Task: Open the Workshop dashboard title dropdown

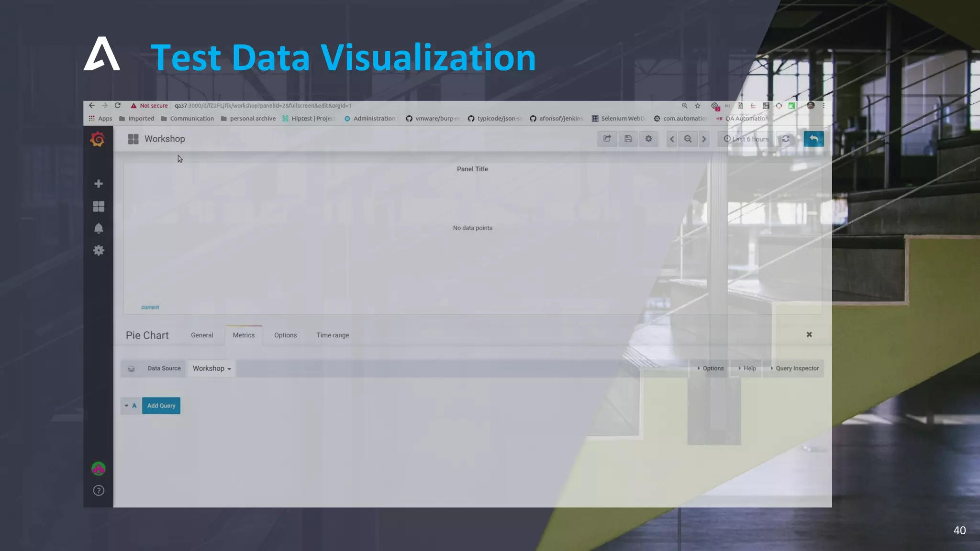Action: pos(165,139)
